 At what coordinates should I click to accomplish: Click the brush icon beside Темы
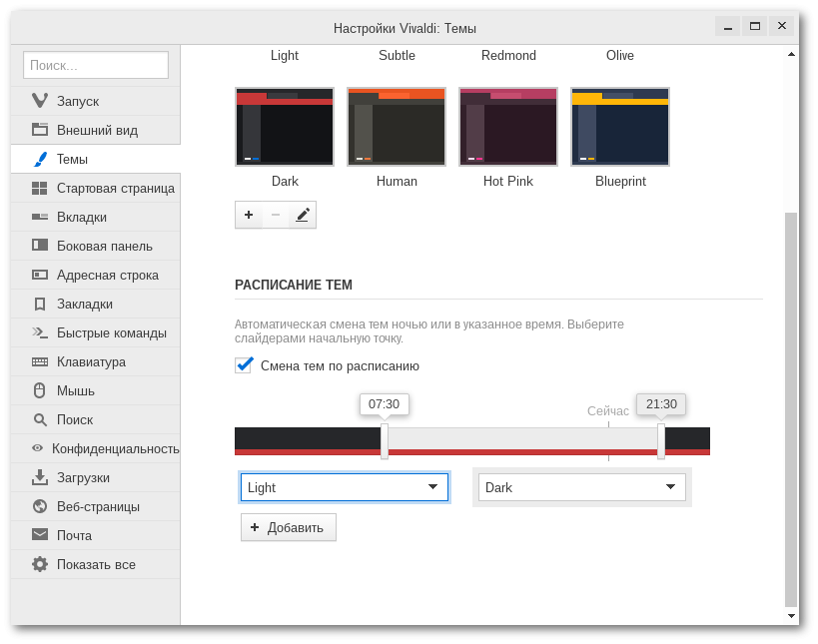pos(40,159)
